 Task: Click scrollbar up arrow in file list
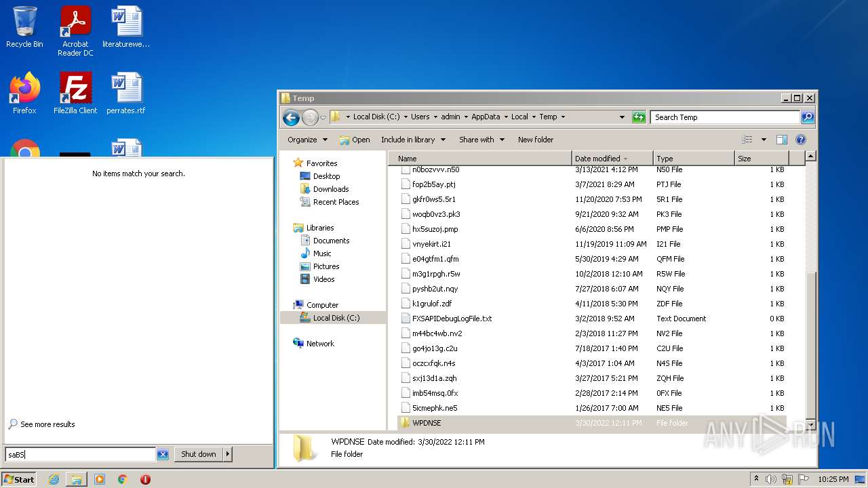coord(810,157)
